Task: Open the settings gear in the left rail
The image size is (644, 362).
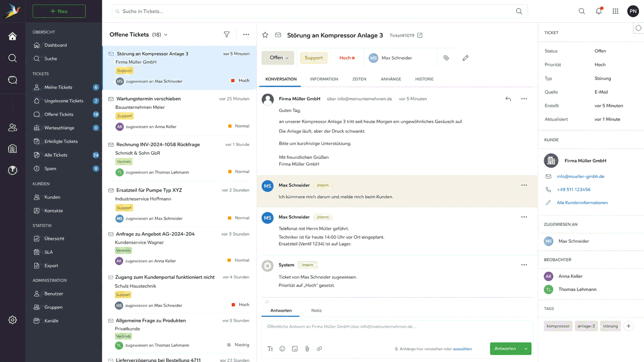Action: [12, 320]
